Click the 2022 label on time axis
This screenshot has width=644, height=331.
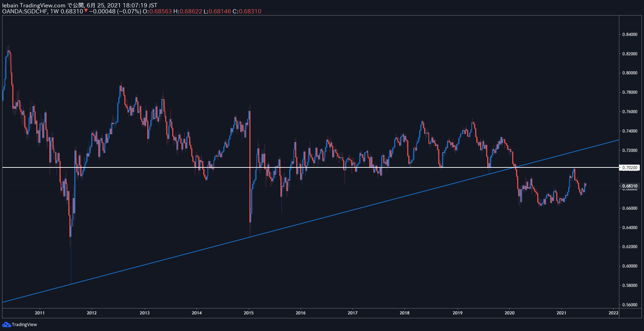click(613, 313)
